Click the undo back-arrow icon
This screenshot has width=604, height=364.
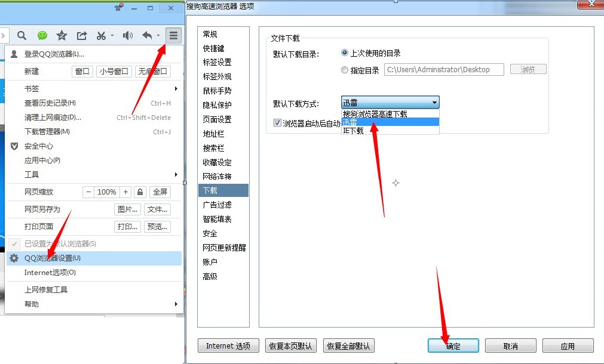[147, 36]
